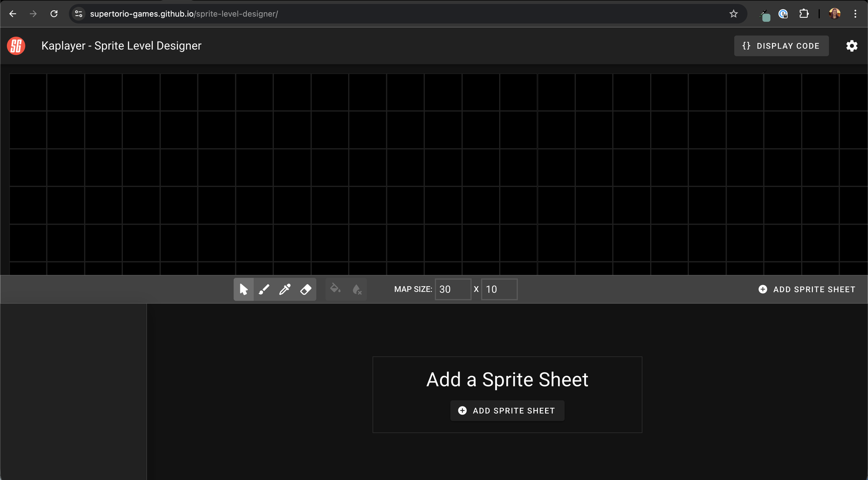Click the site permissions icon in the address bar
Viewport: 868px width, 480px height.
78,13
